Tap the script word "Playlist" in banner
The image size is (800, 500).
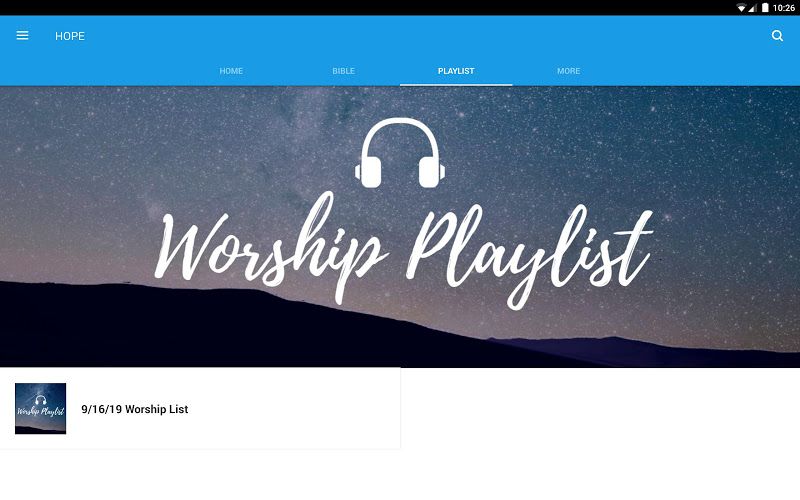point(530,255)
